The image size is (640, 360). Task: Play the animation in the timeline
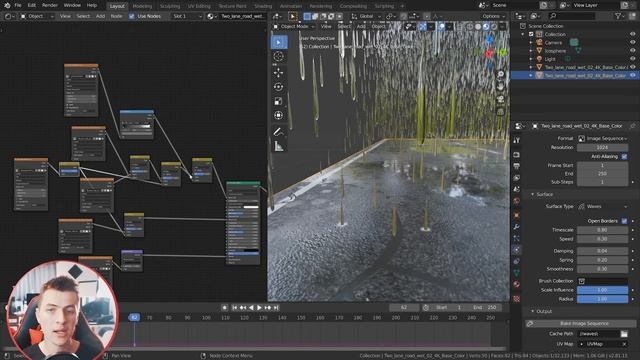point(259,308)
